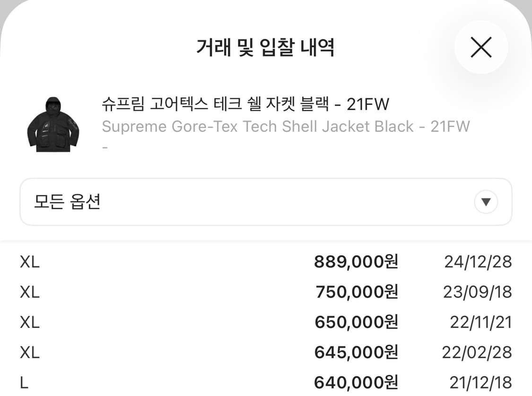Close the 거래 및 입찰 내역 modal
Viewport: 532px width, 396px height.
pos(481,47)
